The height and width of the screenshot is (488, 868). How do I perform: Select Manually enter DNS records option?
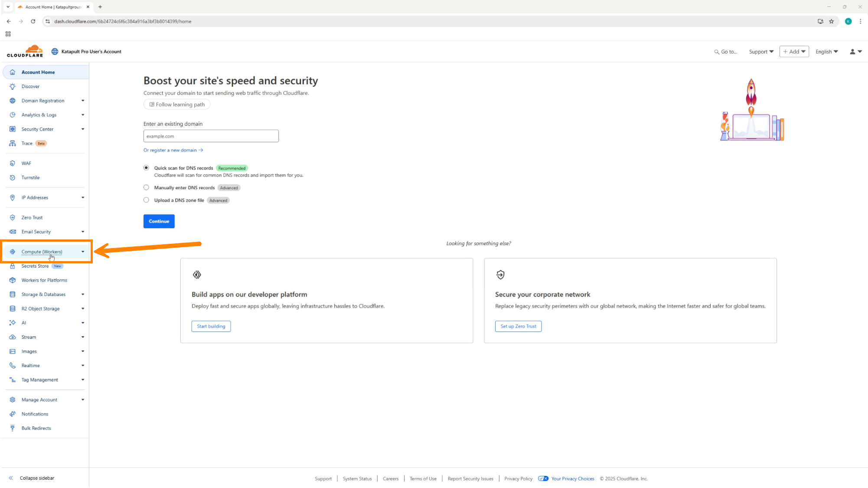coord(147,188)
